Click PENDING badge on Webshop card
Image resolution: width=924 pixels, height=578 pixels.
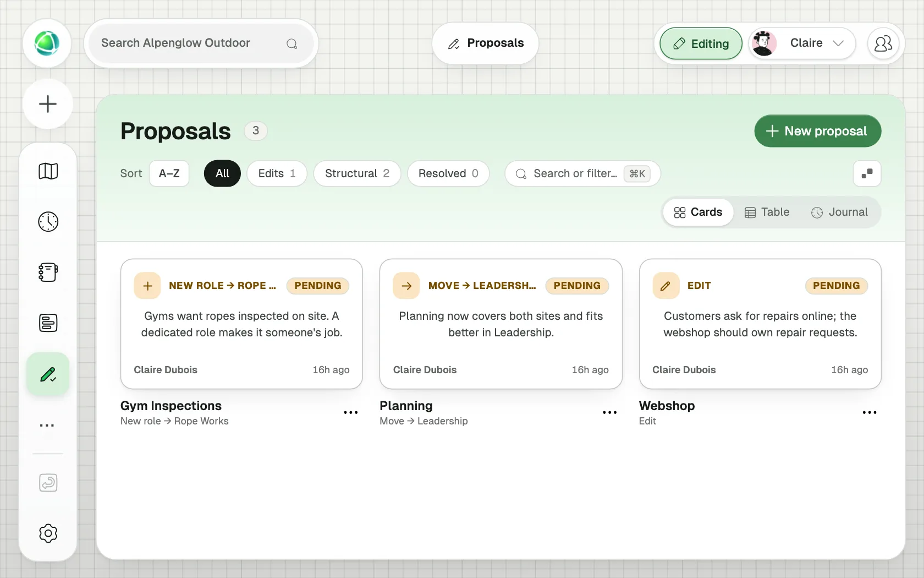(837, 286)
